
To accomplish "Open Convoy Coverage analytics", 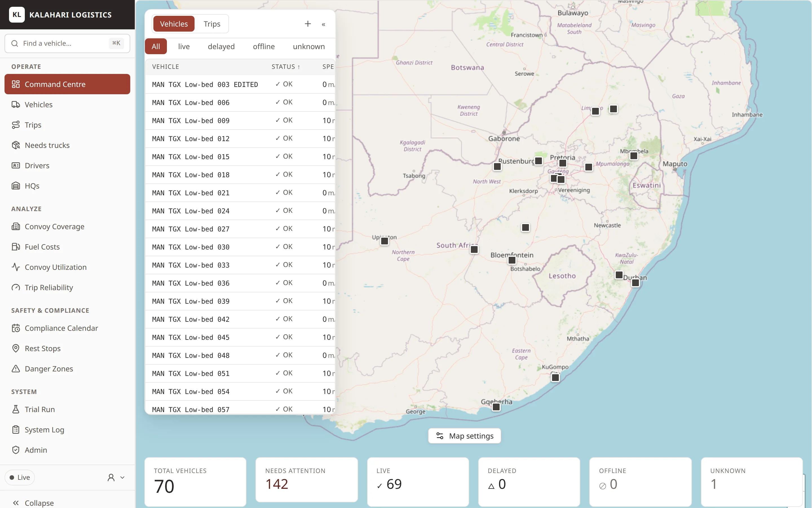I will (67, 226).
